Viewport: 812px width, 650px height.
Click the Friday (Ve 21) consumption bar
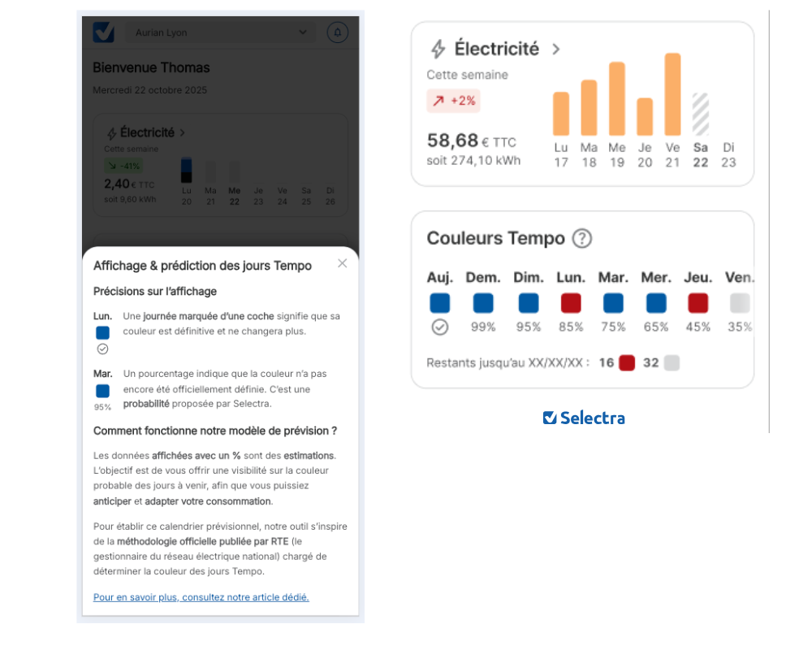point(672,94)
